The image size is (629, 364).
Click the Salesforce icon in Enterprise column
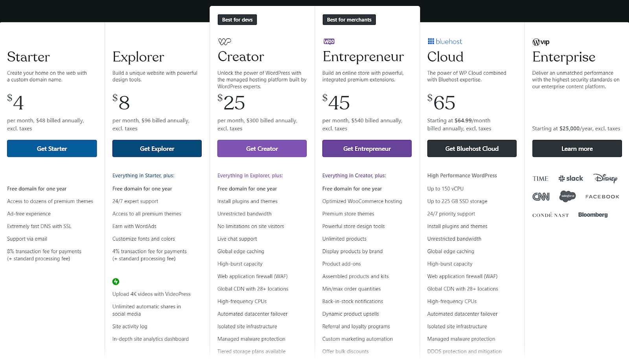[x=567, y=196]
